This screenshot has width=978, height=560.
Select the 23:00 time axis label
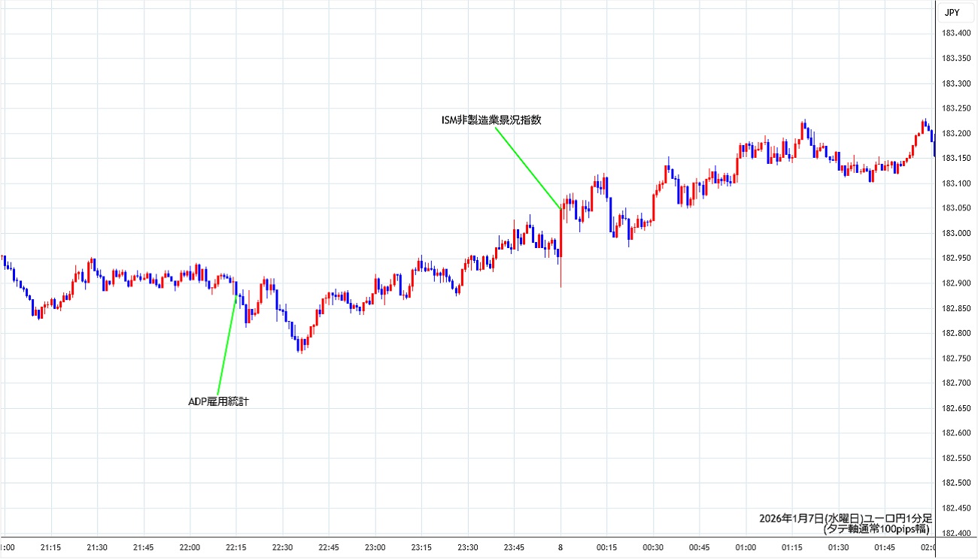[x=375, y=547]
